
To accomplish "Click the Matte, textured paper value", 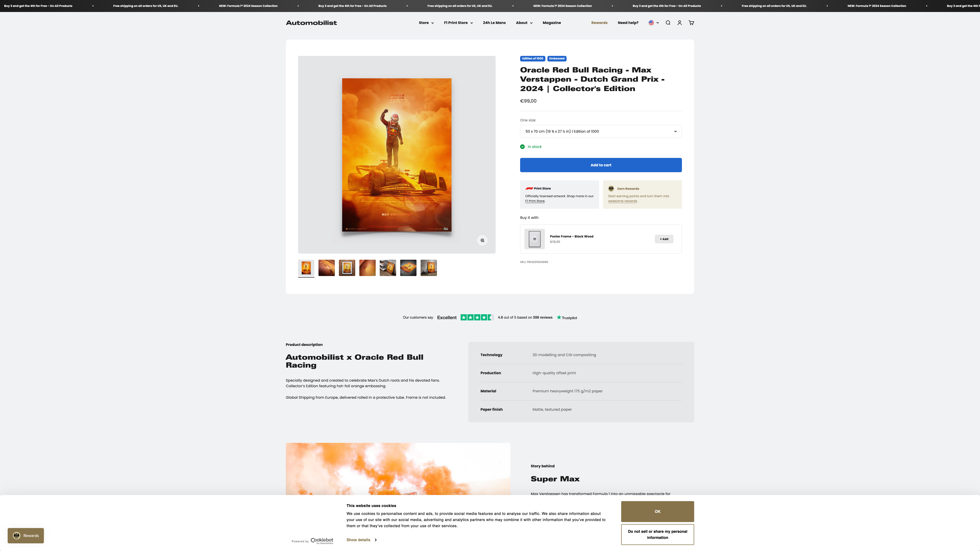I will pyautogui.click(x=552, y=410).
